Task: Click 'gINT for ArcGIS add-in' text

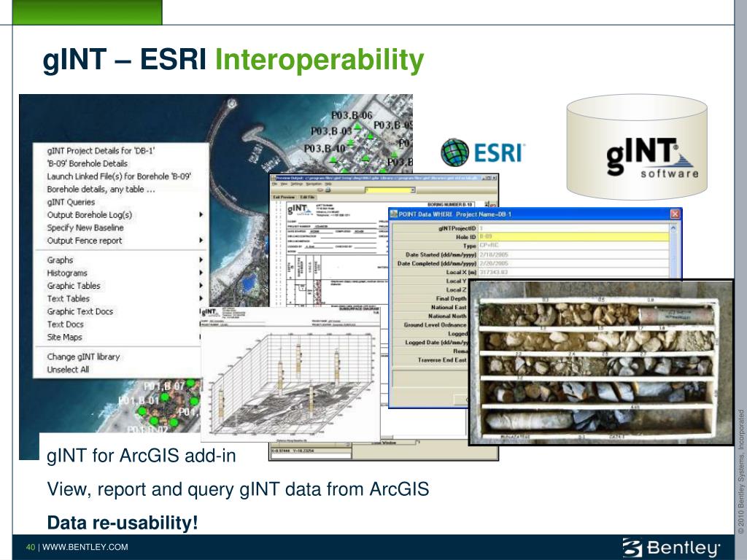Action: [142, 456]
